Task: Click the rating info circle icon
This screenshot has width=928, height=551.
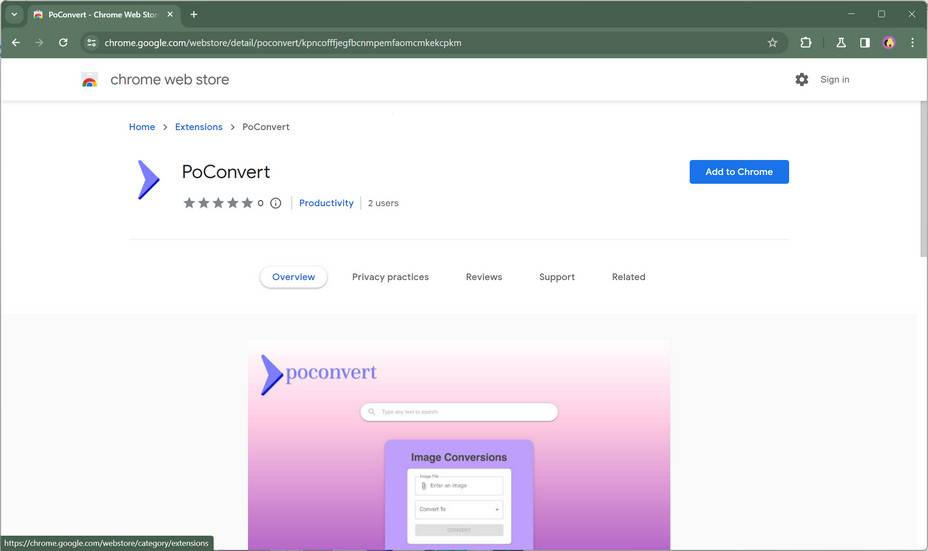Action: pyautogui.click(x=276, y=203)
